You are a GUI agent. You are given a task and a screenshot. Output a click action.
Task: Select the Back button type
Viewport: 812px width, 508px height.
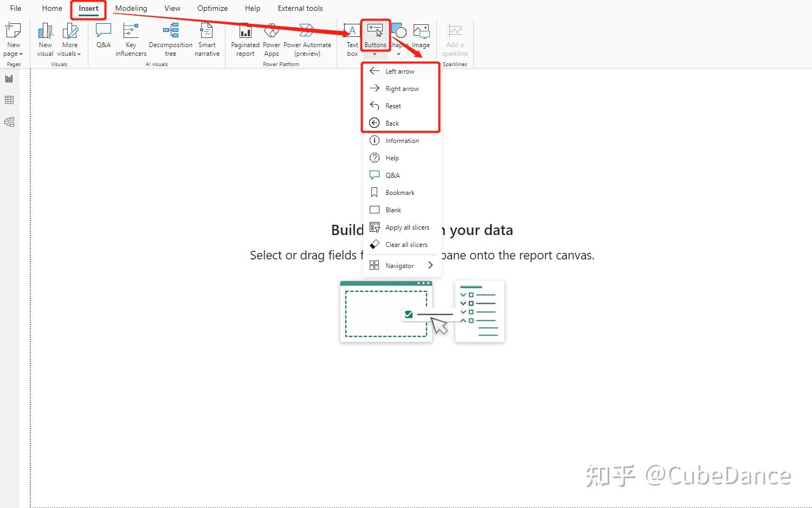click(391, 123)
